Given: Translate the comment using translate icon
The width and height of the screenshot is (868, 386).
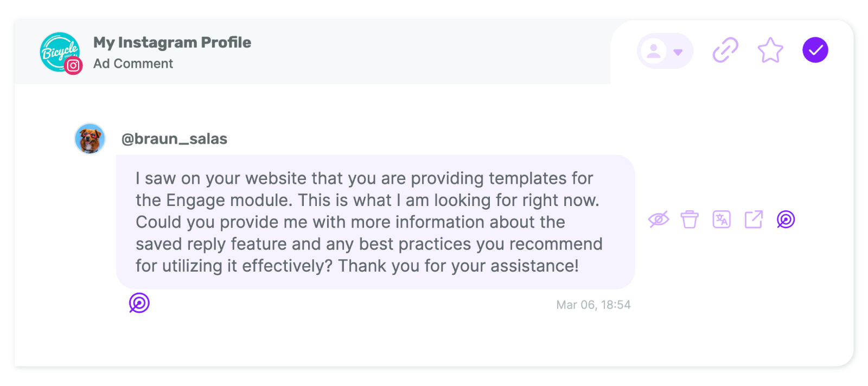Looking at the screenshot, I should pyautogui.click(x=722, y=220).
